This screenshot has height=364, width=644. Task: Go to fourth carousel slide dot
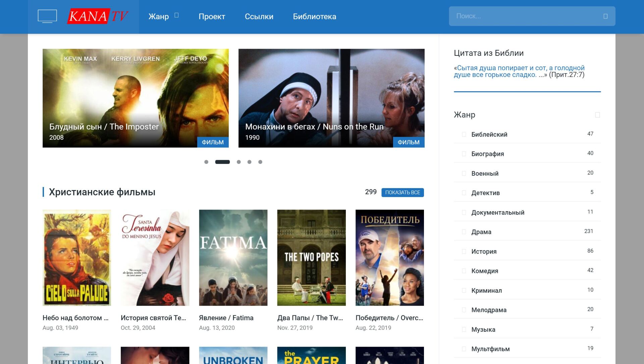coord(249,162)
